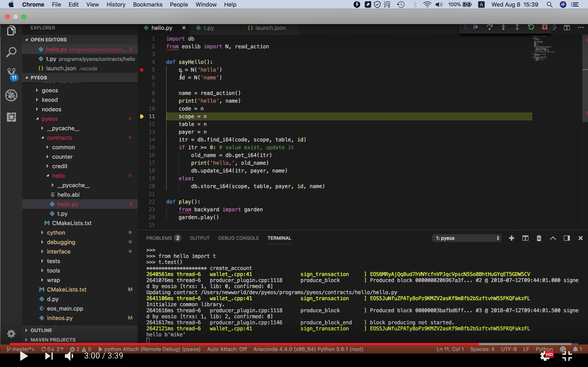
Task: Seek on the red video progress bar
Action: click(x=243, y=344)
